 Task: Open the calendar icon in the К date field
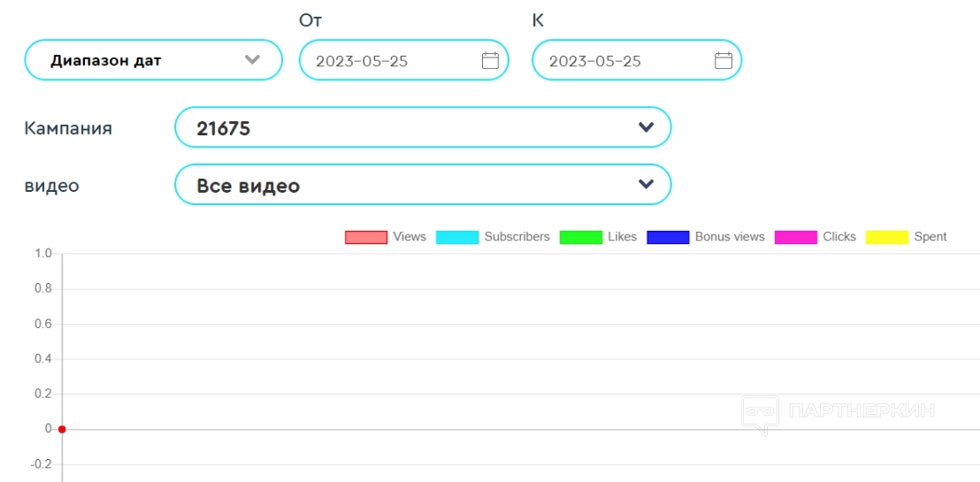(724, 61)
